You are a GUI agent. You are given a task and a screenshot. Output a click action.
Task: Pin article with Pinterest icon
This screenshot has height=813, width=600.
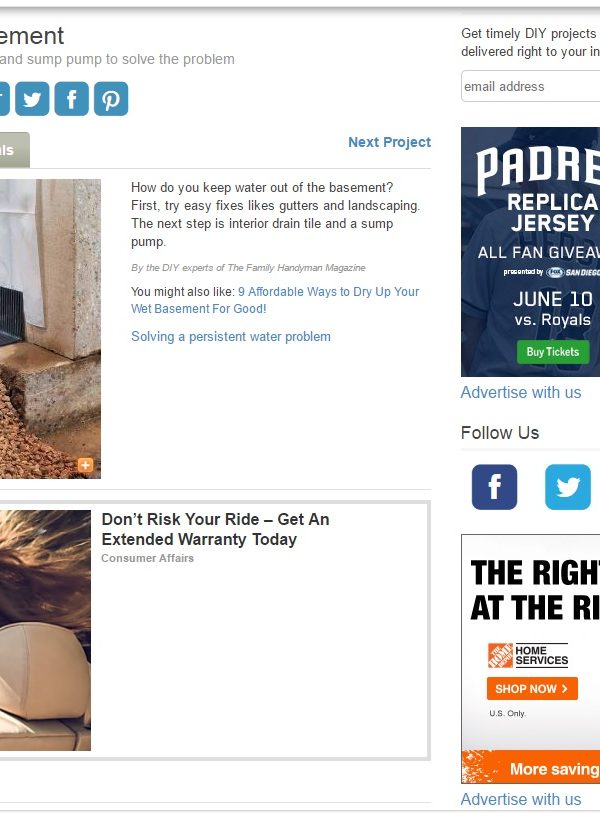pos(111,99)
